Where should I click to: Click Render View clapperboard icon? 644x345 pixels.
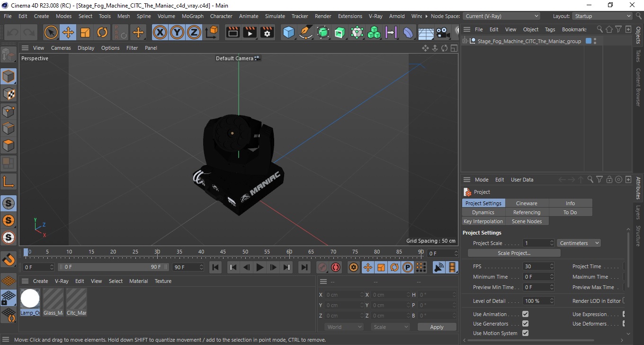[x=233, y=32]
